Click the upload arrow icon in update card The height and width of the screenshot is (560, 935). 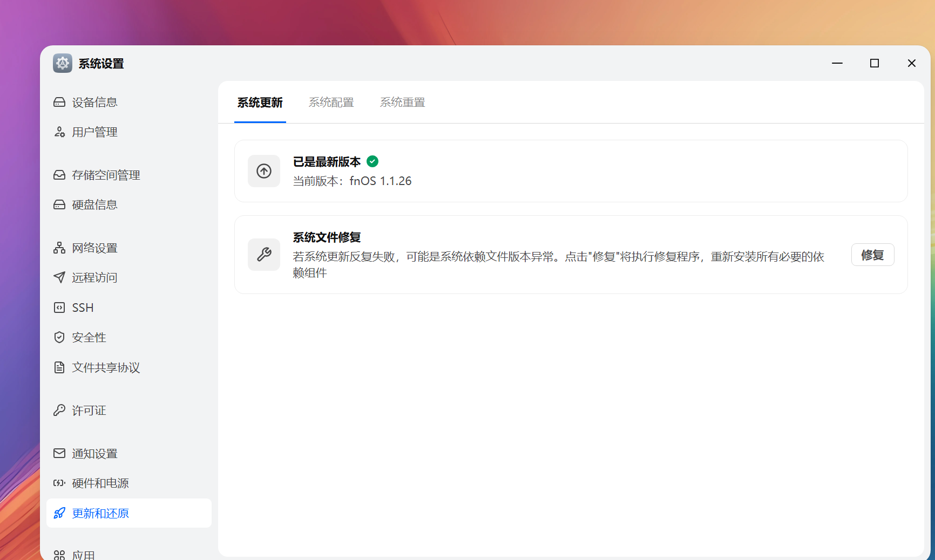coord(264,171)
